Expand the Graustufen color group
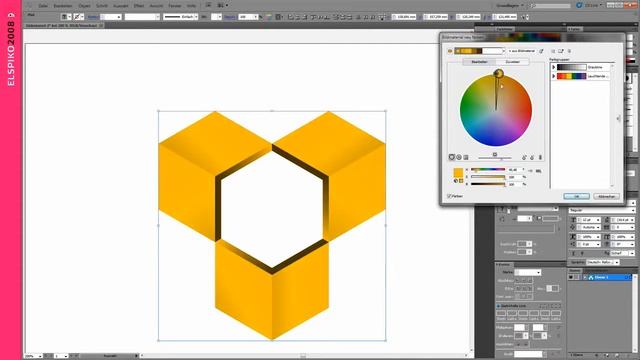The width and height of the screenshot is (640, 360). click(554, 67)
